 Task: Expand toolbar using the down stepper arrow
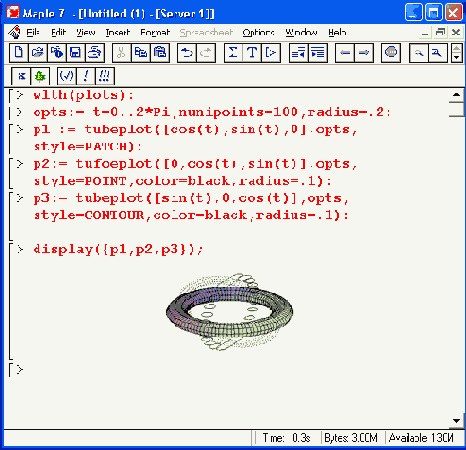[x=457, y=58]
